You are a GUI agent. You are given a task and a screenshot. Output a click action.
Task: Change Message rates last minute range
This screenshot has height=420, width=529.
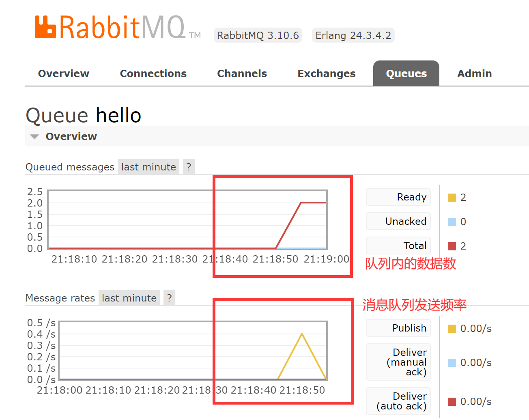(129, 298)
